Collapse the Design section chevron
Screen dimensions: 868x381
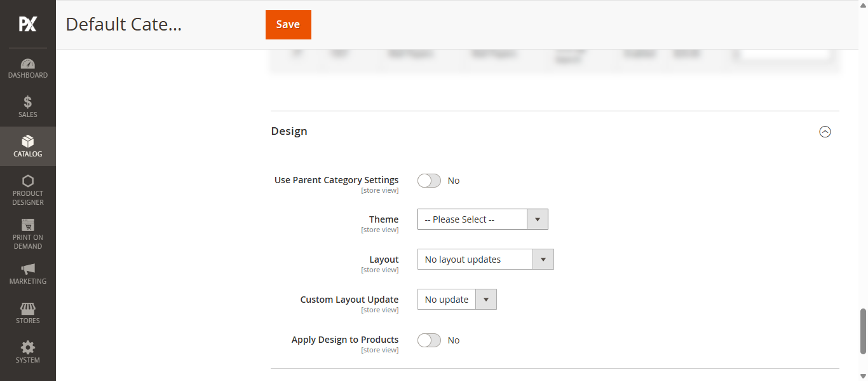coord(825,132)
